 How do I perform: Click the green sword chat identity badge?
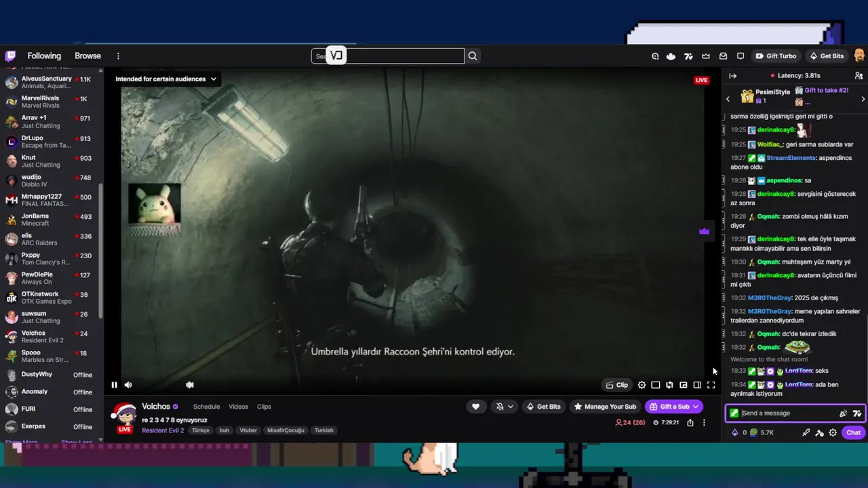(x=734, y=413)
